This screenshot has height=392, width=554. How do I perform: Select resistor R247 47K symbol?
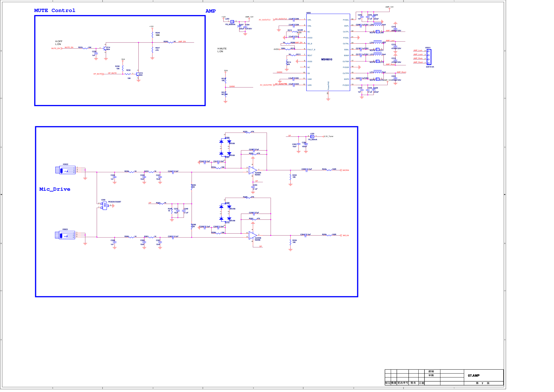click(x=152, y=49)
